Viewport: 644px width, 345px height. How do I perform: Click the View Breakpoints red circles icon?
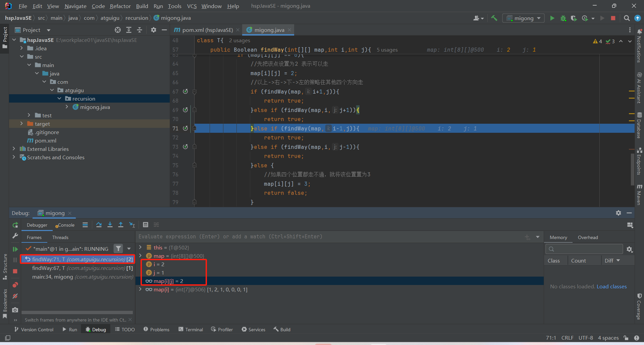15,285
